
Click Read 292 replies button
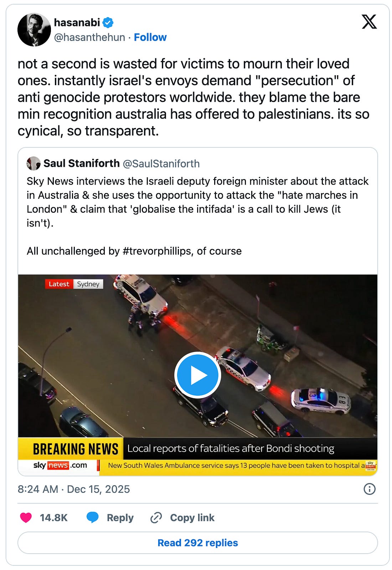[x=197, y=543]
